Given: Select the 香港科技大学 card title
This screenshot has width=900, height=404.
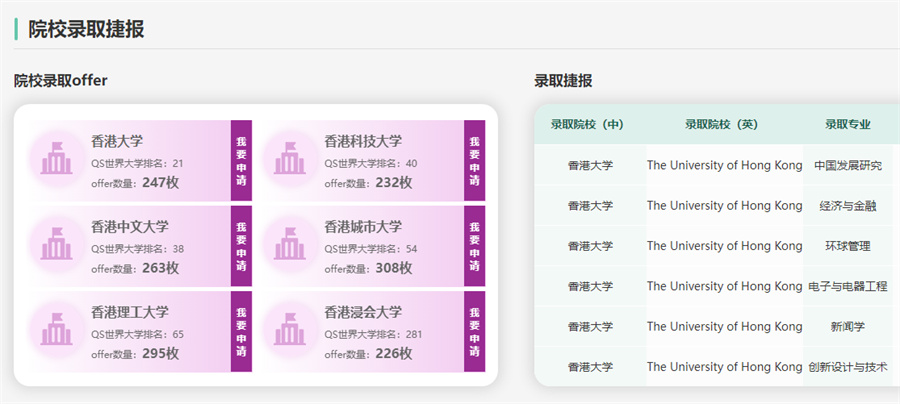Looking at the screenshot, I should click(x=363, y=141).
